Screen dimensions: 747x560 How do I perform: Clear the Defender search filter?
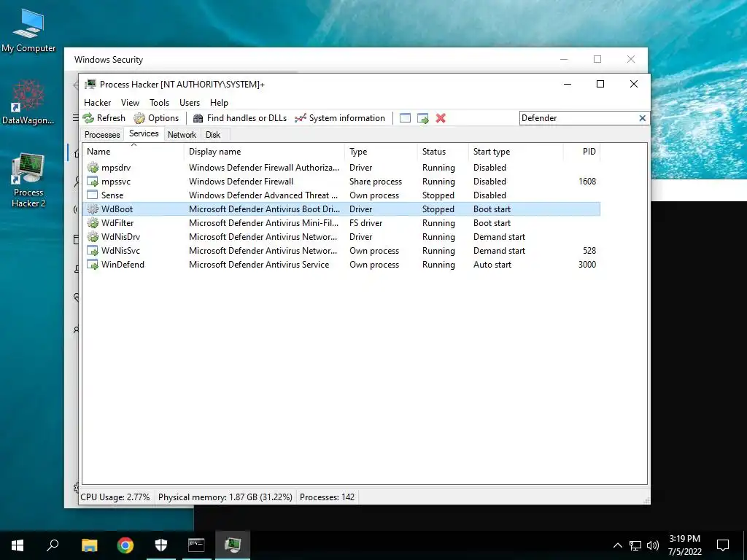[x=642, y=118]
